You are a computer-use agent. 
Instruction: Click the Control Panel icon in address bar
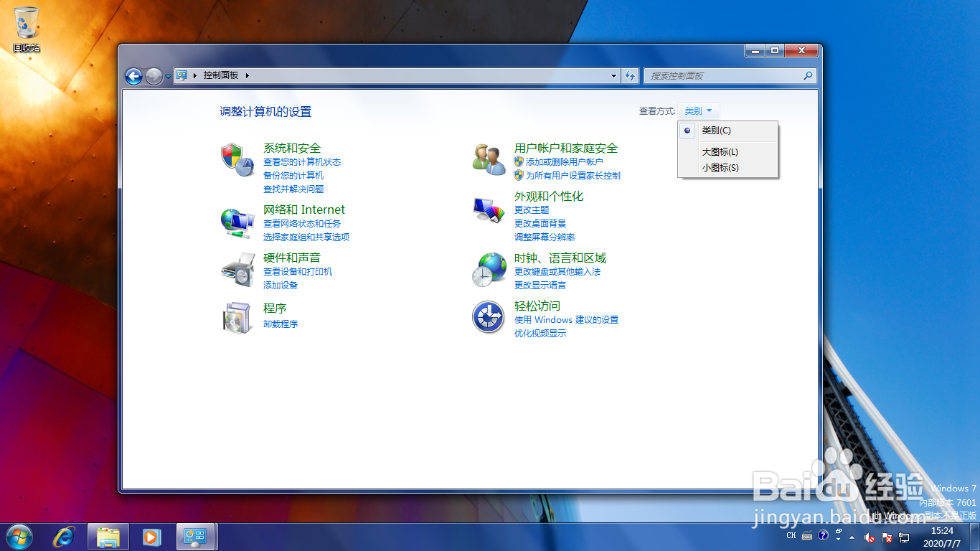coord(182,75)
